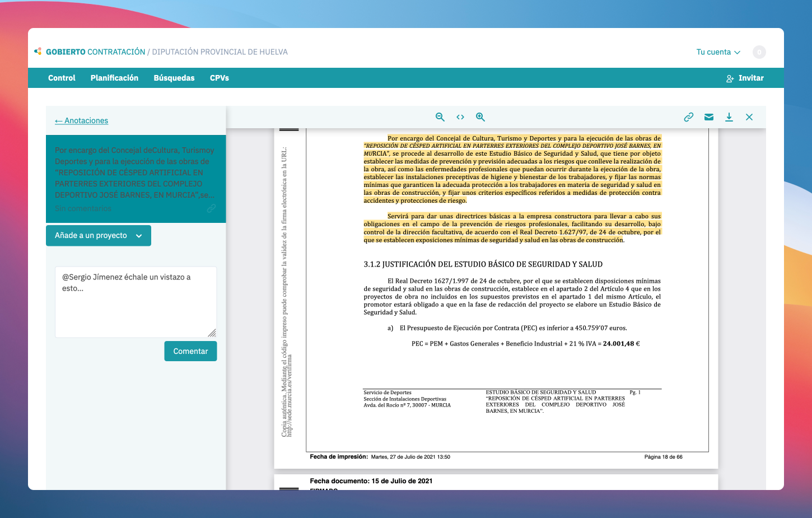812x518 pixels.
Task: Click the user avatar circle
Action: (x=759, y=52)
